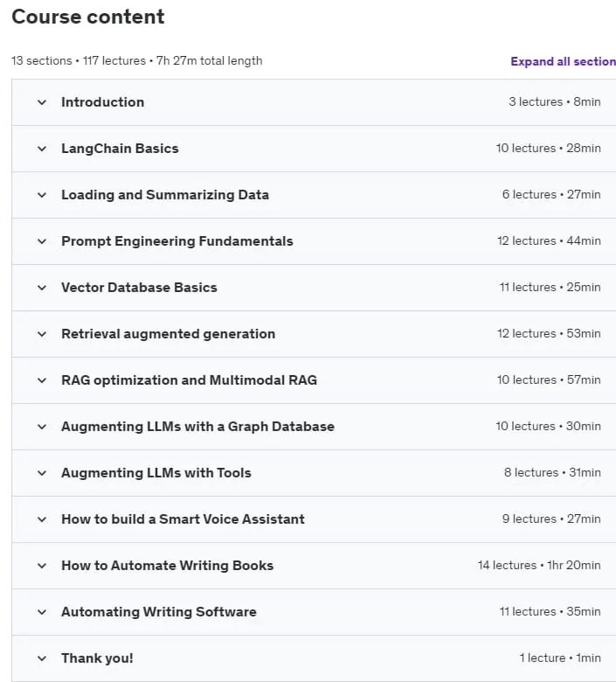Expand chevron beside How to Automate Writing Books

coord(42,567)
